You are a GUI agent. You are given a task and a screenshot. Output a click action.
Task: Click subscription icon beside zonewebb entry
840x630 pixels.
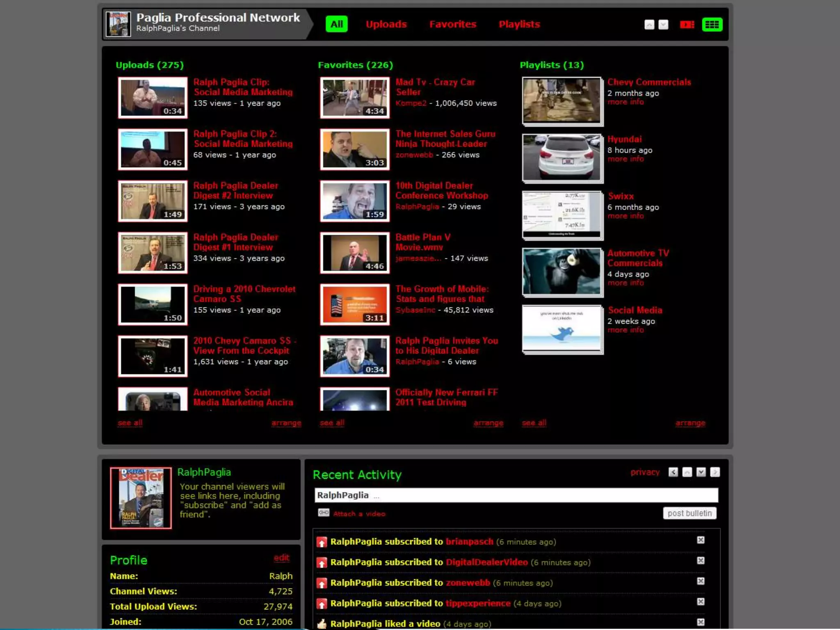(x=322, y=583)
